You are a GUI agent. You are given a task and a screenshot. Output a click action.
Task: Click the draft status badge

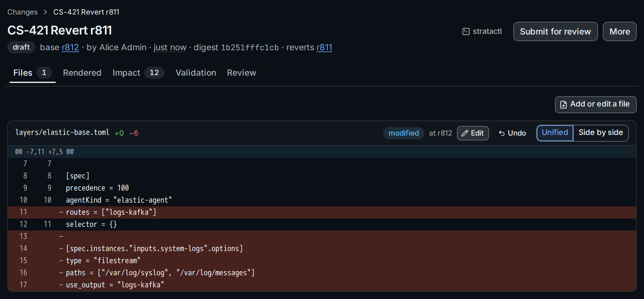pyautogui.click(x=21, y=47)
